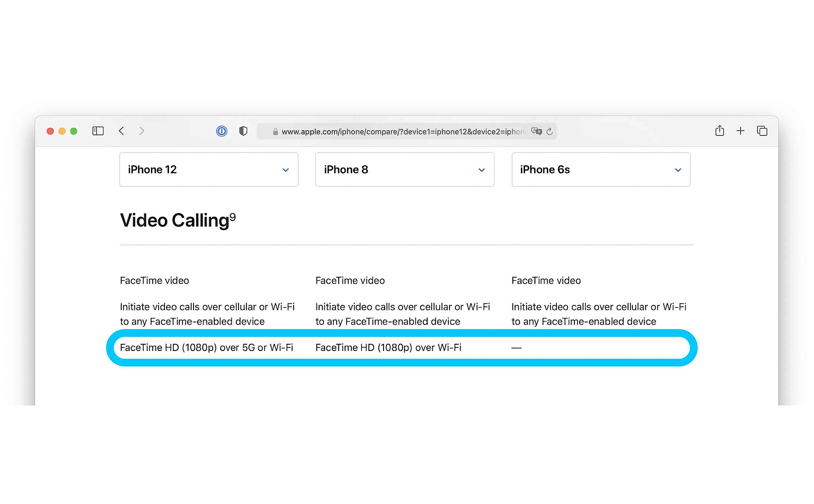Click the FaceTime HD 1080p over Wi-Fi text
814x504 pixels.
click(388, 347)
